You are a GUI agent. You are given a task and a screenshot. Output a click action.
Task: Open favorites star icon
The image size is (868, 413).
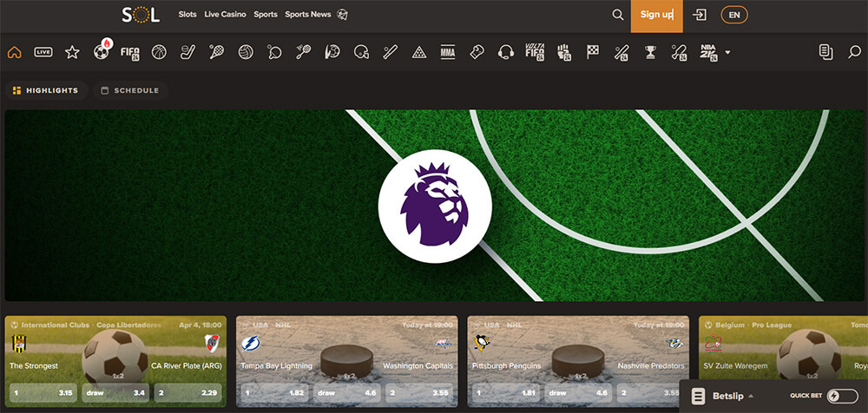pos(72,53)
